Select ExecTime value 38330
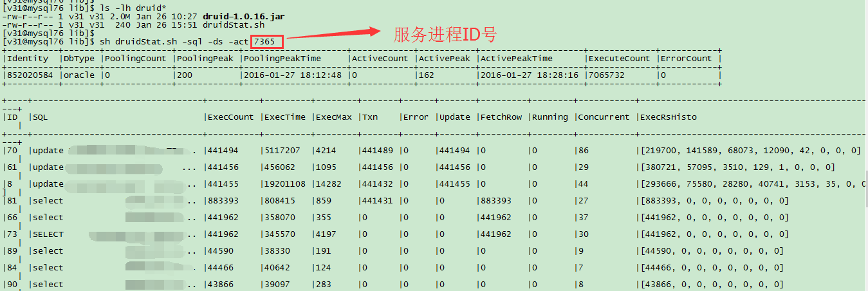Image resolution: width=868 pixels, height=291 pixels. [x=277, y=251]
